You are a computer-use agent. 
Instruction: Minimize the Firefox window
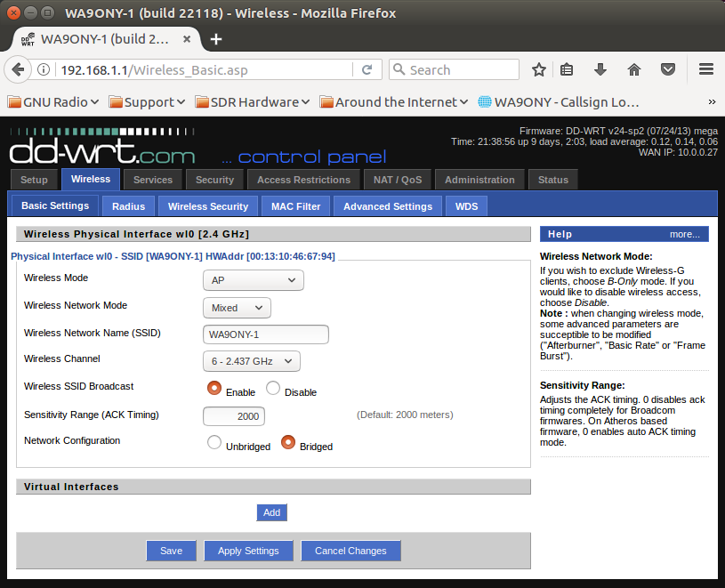pos(30,12)
